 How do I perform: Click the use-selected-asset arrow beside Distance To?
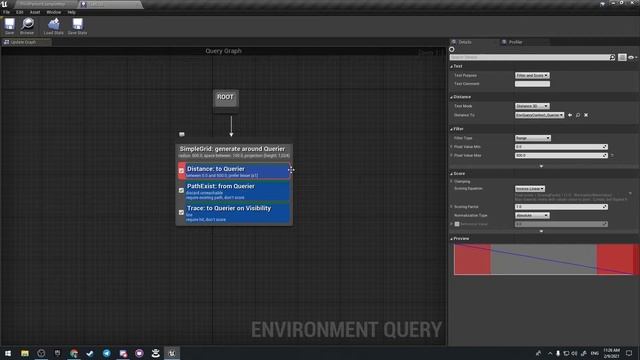coord(570,116)
